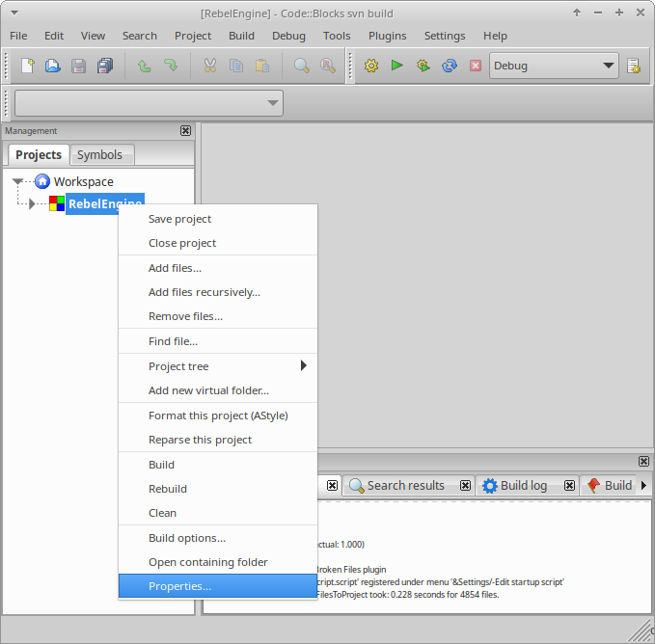
Task: Paste using the clipboard icon
Action: click(262, 66)
